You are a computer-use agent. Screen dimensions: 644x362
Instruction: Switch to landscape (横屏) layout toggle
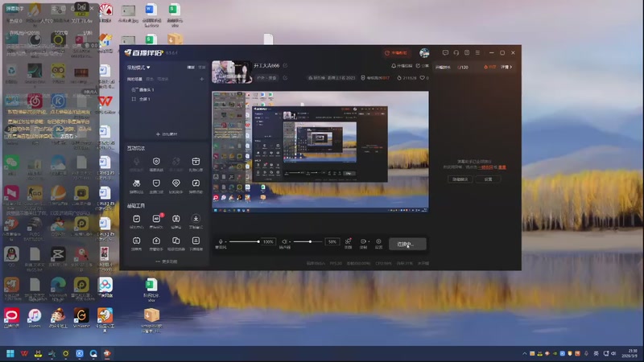(191, 68)
